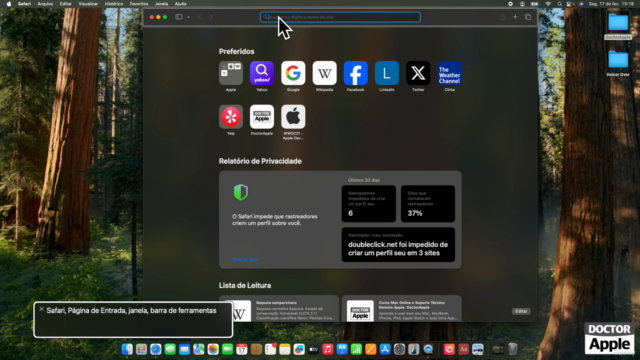
Task: Open the Curso Mac Online reading list item
Action: click(402, 309)
